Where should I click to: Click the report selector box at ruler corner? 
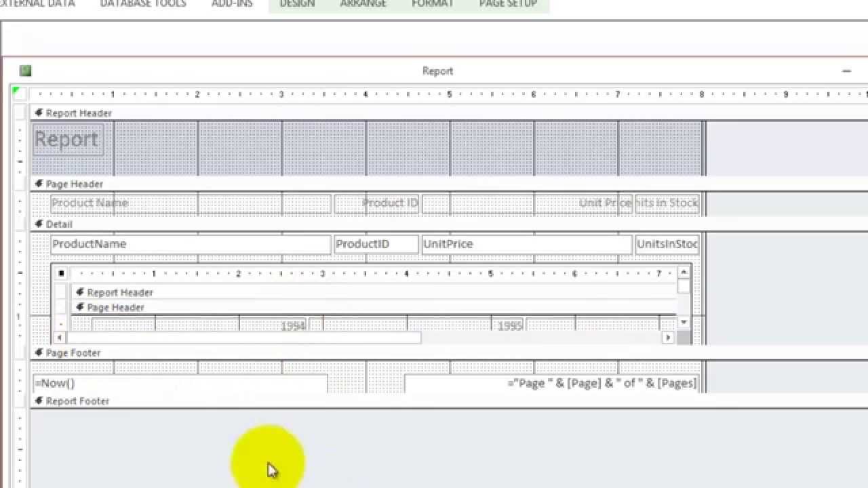tap(20, 94)
